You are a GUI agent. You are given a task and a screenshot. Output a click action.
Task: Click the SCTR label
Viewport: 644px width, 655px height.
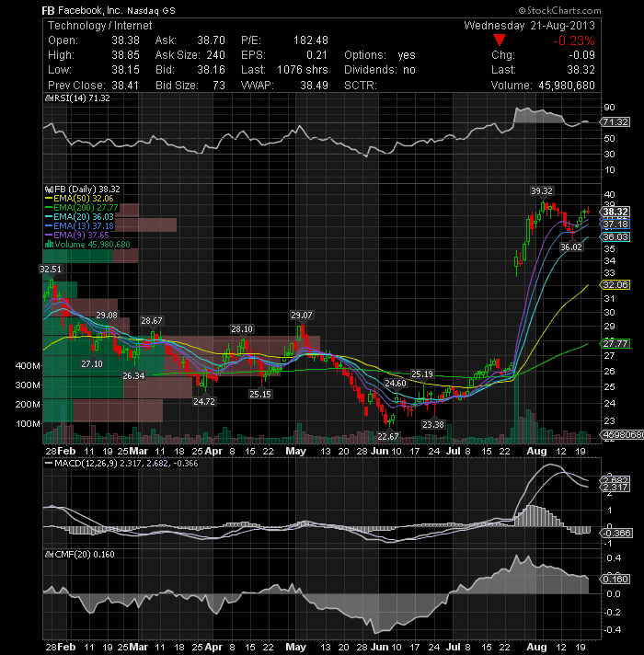tap(361, 86)
